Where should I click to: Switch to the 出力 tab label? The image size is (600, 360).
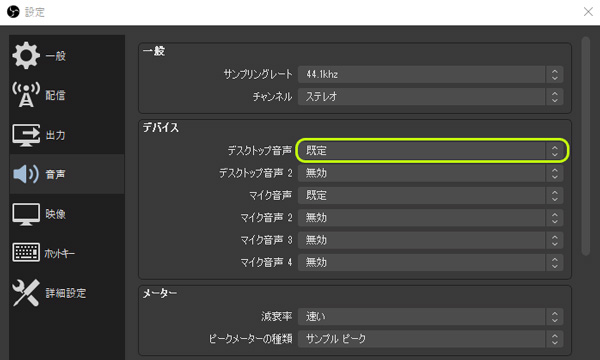(55, 135)
